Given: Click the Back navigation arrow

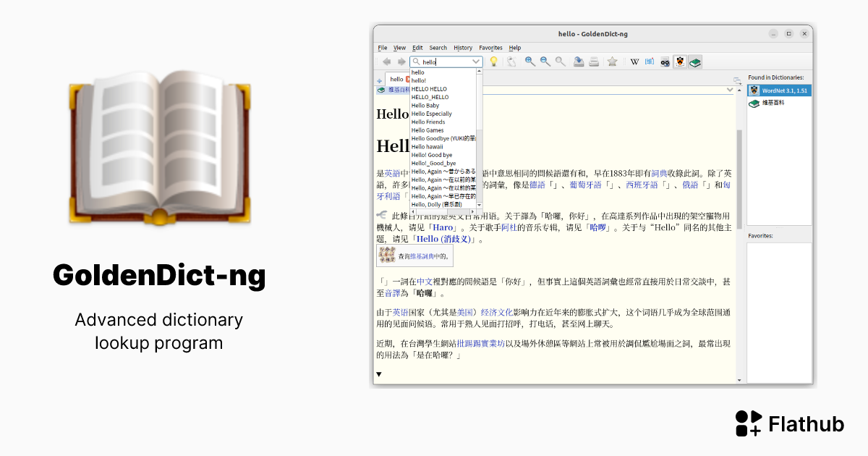Looking at the screenshot, I should (x=387, y=62).
